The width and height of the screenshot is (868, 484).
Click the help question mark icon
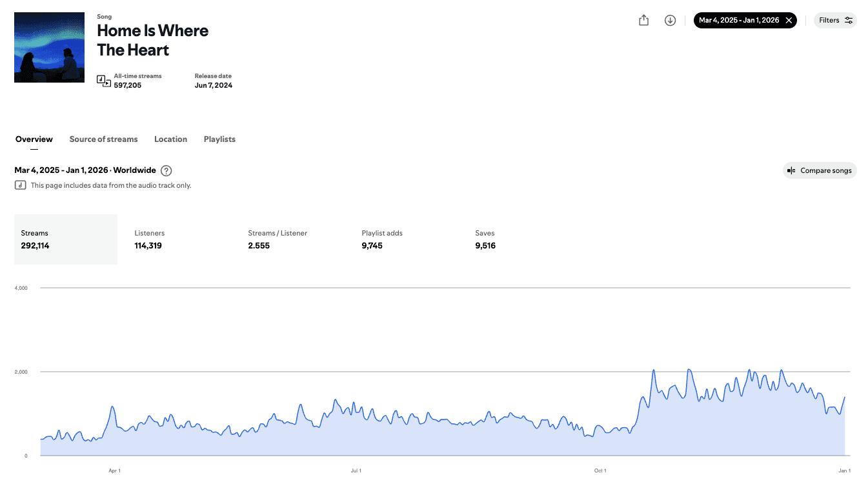pos(167,170)
